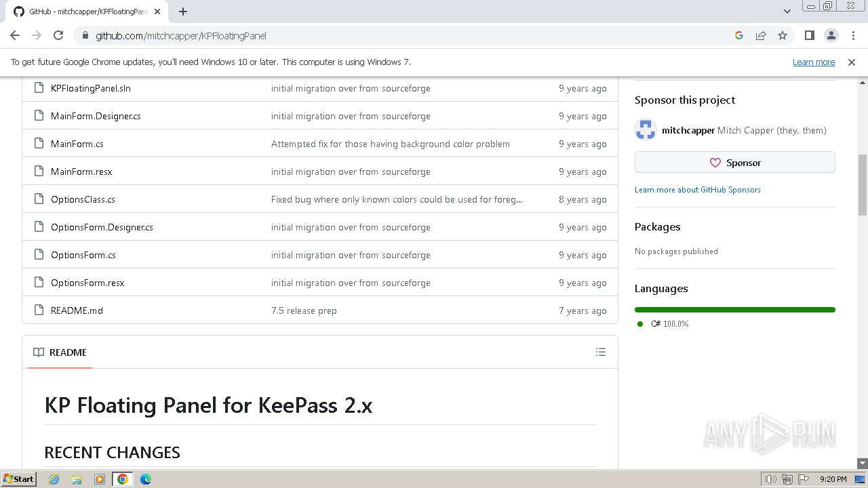Open the MainForm.resx file

tap(81, 171)
